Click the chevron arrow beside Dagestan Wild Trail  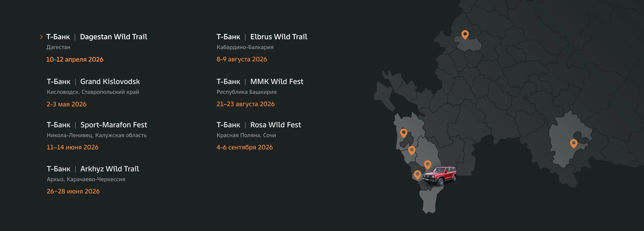click(42, 37)
